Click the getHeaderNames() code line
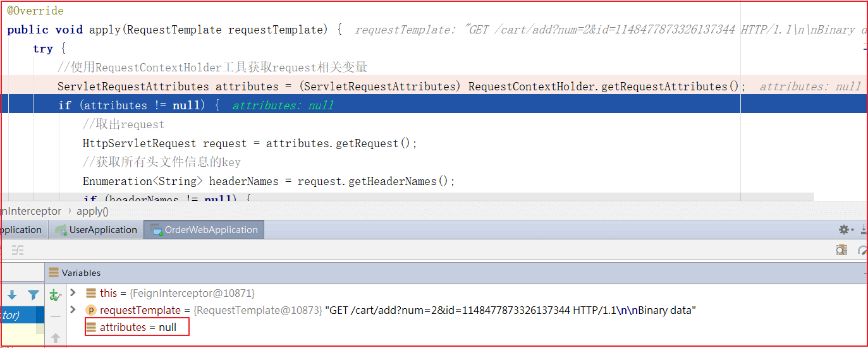Screen dimensions: 868x348 pos(269,181)
